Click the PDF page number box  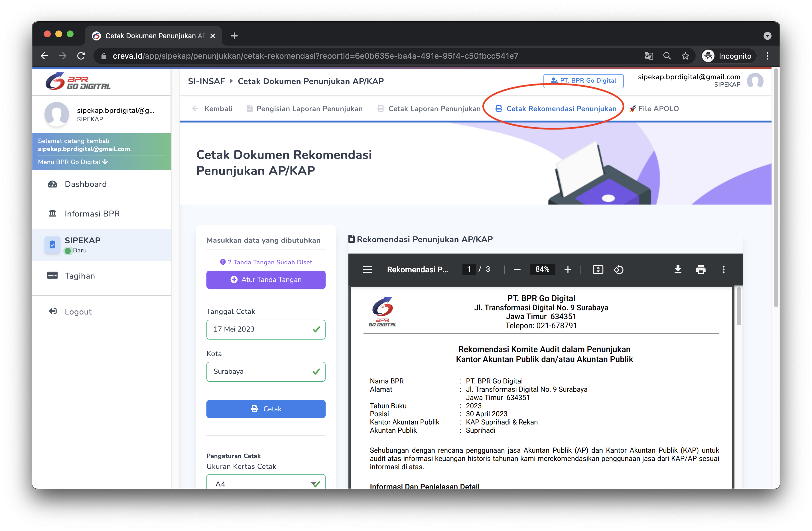(469, 269)
